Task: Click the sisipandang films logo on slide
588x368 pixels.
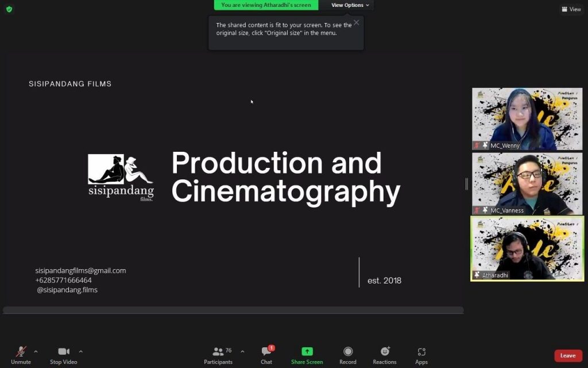Action: (x=121, y=177)
